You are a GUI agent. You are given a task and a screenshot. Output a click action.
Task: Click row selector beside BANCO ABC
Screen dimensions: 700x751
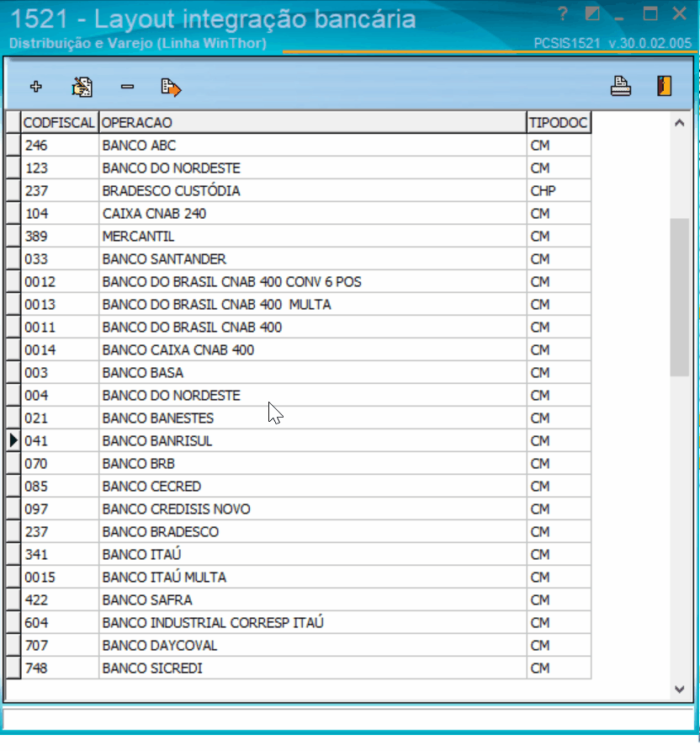[x=13, y=145]
